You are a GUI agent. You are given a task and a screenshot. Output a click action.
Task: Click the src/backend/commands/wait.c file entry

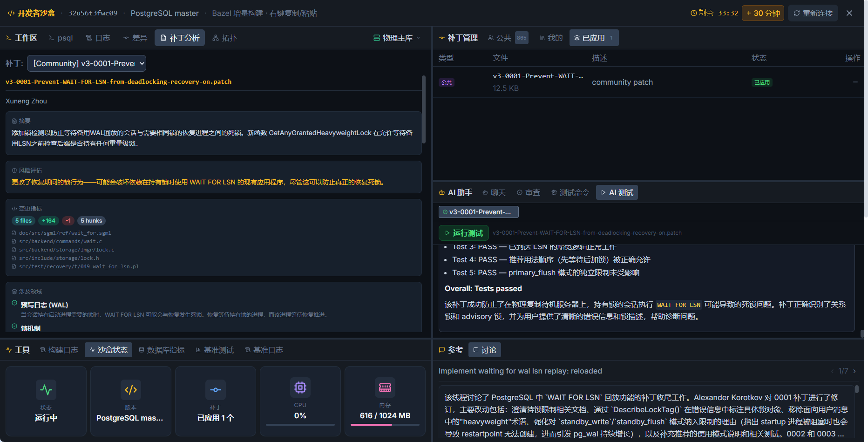click(60, 241)
